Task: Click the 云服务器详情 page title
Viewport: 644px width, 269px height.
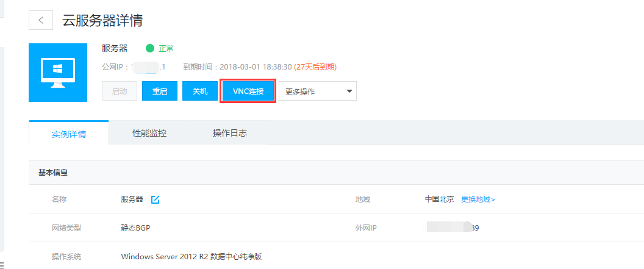Action: pos(102,20)
